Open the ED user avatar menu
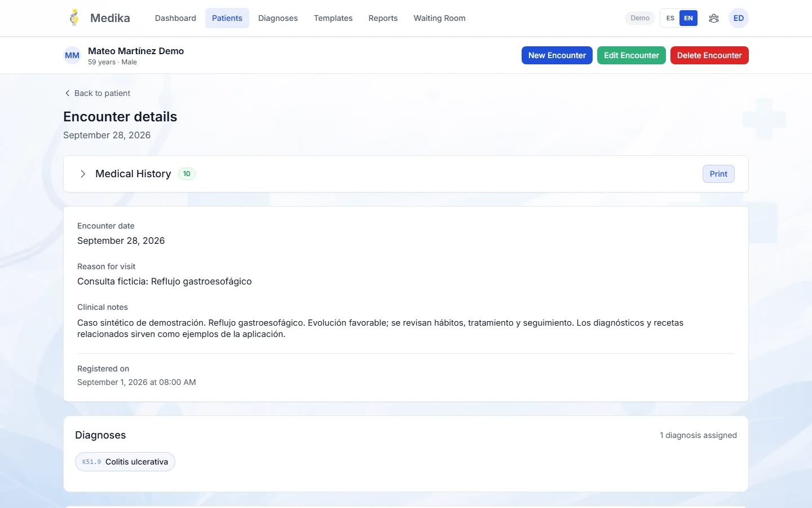This screenshot has width=812, height=508. tap(739, 18)
